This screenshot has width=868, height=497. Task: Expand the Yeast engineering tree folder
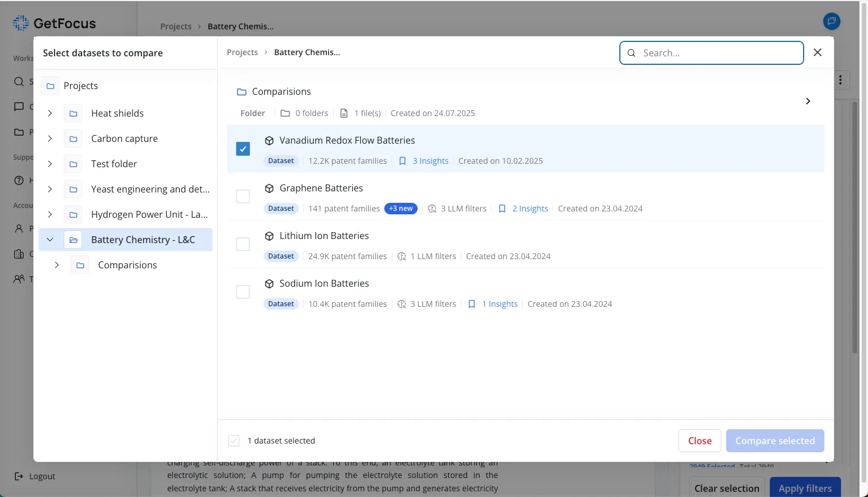tap(50, 189)
